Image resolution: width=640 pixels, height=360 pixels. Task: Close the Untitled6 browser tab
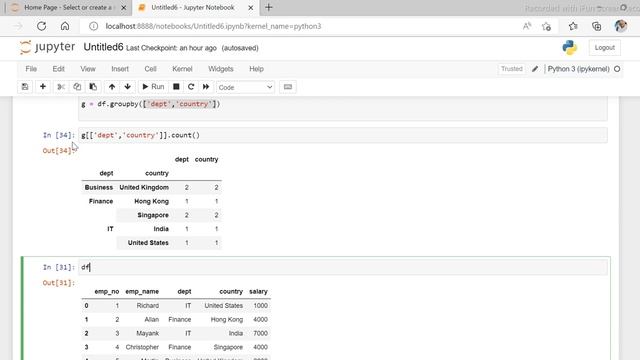pyautogui.click(x=251, y=8)
